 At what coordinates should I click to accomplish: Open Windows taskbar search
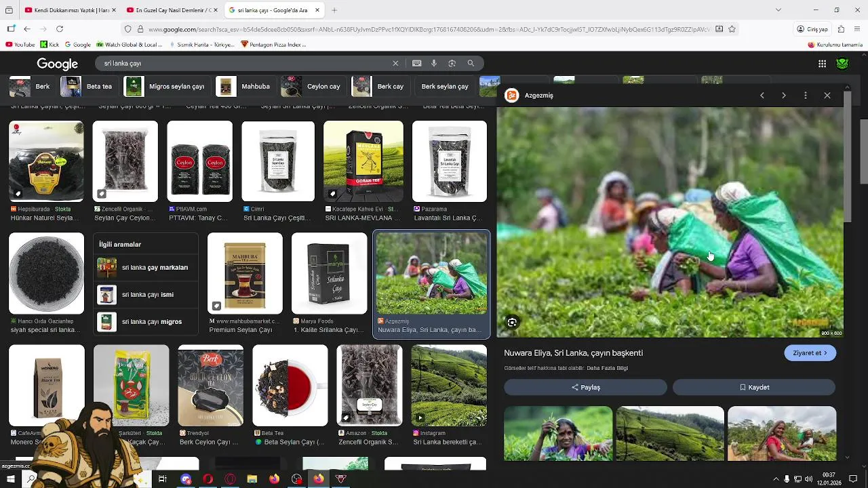click(x=31, y=479)
